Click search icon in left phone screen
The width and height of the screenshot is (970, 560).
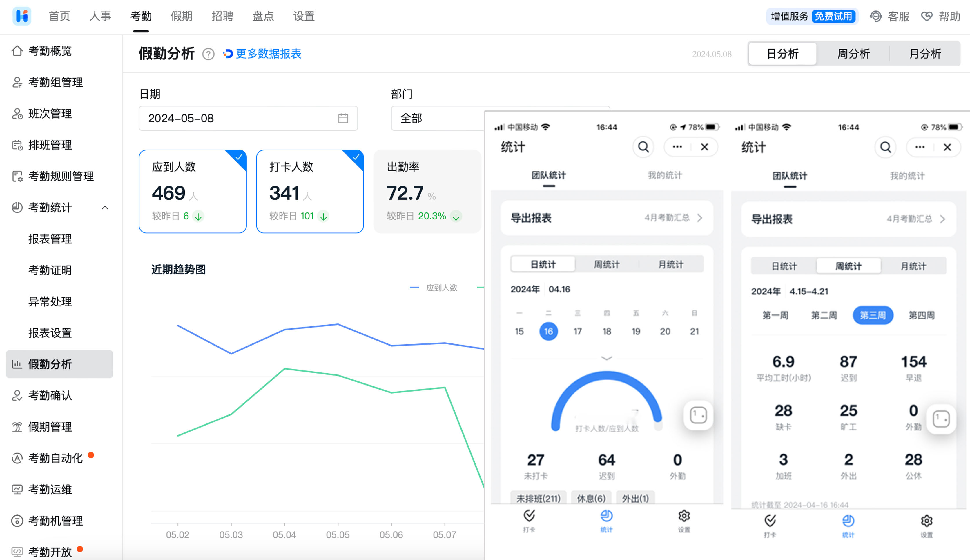[x=643, y=147]
